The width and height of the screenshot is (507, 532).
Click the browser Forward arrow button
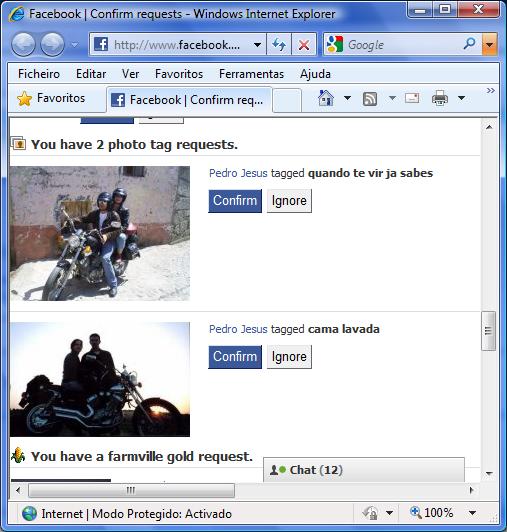(x=52, y=44)
